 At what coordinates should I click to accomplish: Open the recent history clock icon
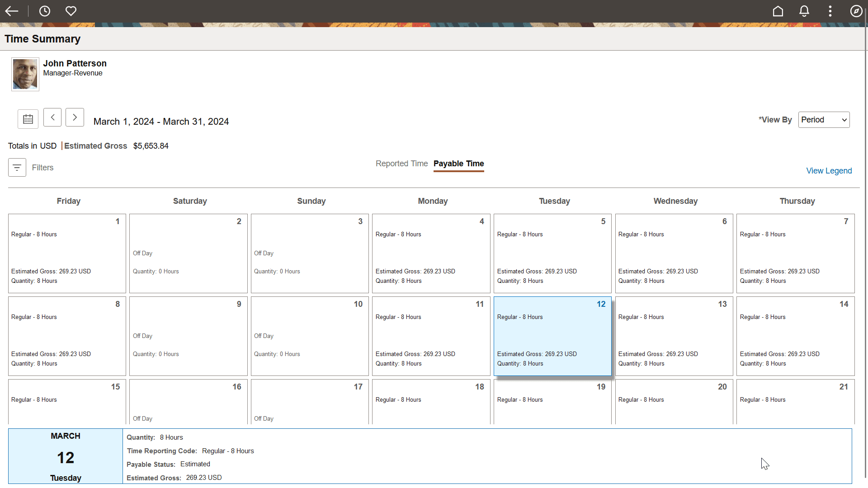(x=45, y=11)
